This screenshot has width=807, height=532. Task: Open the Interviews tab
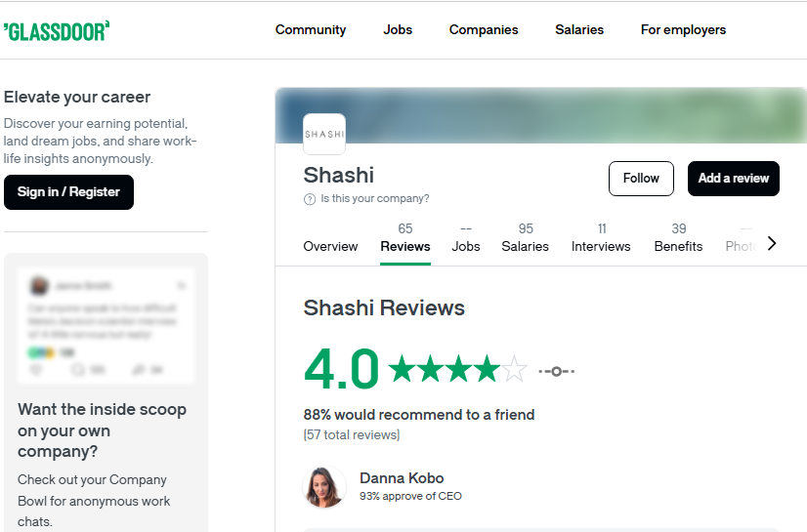[601, 238]
